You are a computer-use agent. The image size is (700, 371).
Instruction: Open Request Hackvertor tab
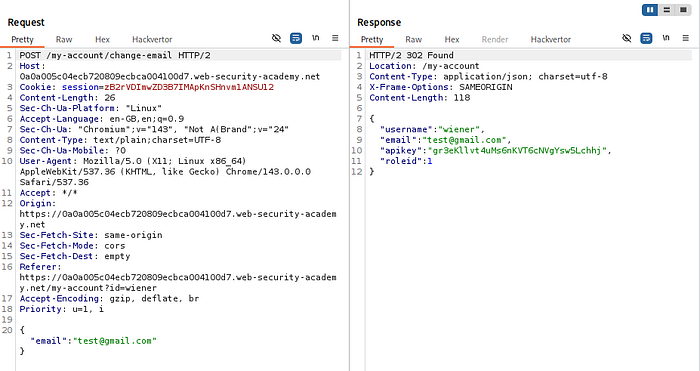(152, 39)
